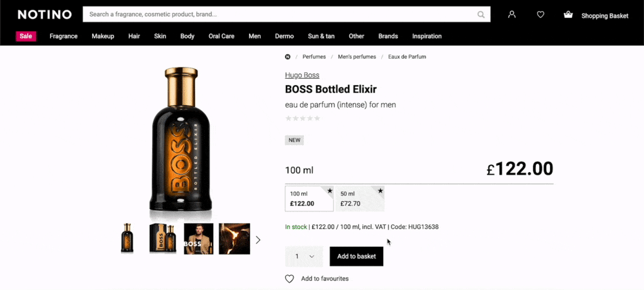Go to Men's perfumes breadcrumb
This screenshot has height=290, width=644.
point(357,57)
